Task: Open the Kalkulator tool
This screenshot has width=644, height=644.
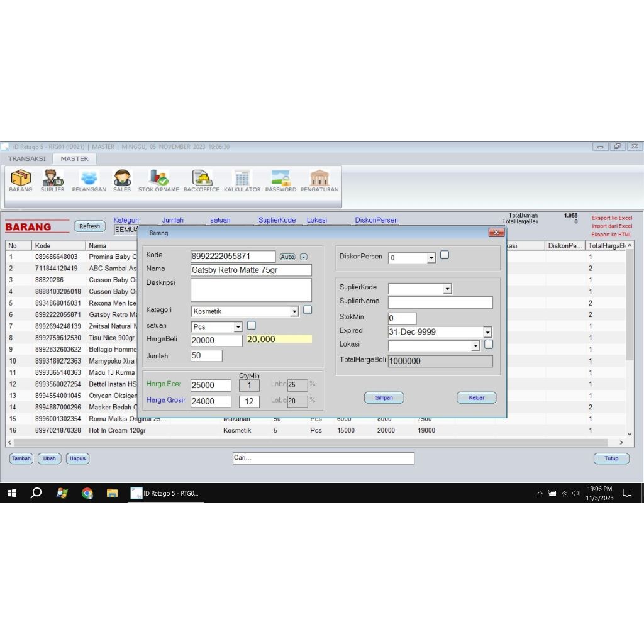Action: pyautogui.click(x=242, y=180)
